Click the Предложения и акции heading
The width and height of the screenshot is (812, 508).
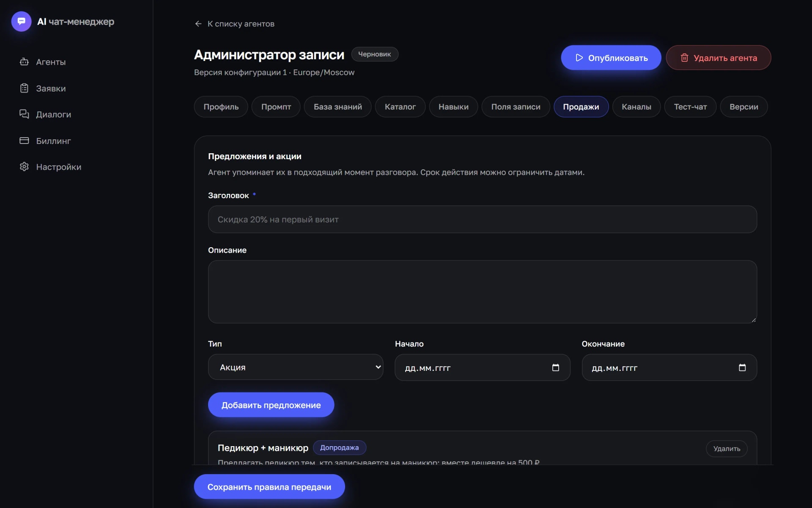point(255,156)
